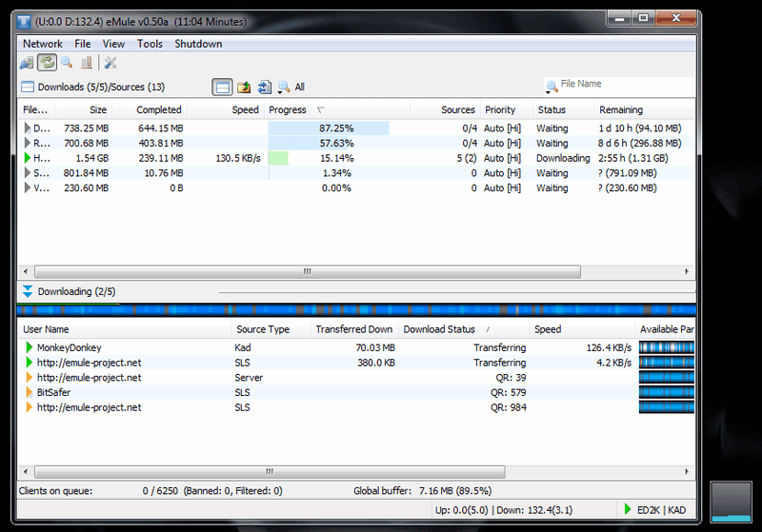
Task: Sort downloads by Sources column
Action: [x=445, y=109]
